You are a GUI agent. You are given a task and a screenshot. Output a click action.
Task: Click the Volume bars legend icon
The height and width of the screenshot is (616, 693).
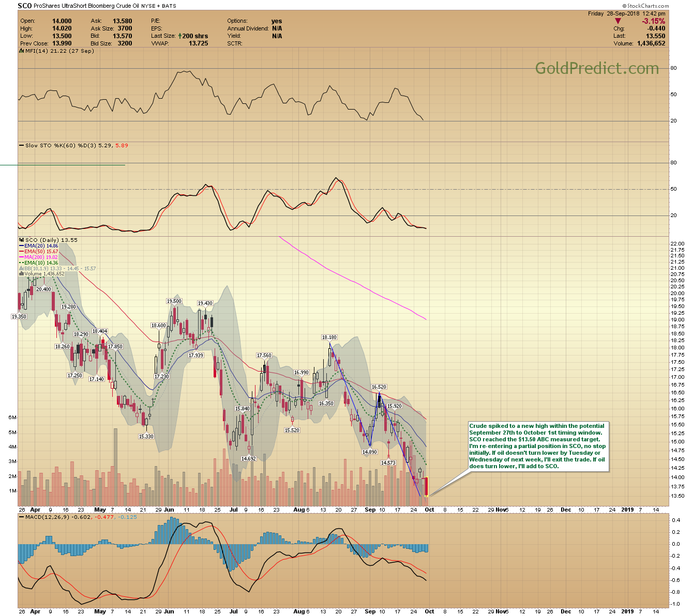tap(21, 274)
